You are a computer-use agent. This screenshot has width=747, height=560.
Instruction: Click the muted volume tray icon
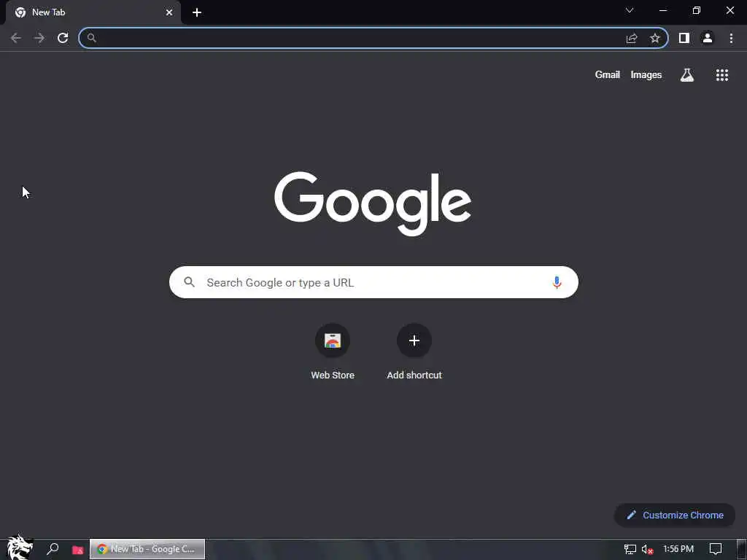[647, 549]
